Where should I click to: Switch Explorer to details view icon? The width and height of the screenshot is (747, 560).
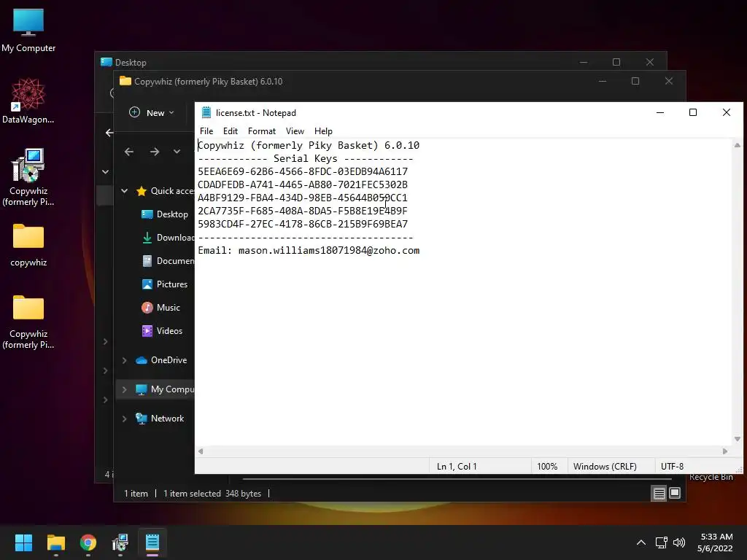coord(659,494)
